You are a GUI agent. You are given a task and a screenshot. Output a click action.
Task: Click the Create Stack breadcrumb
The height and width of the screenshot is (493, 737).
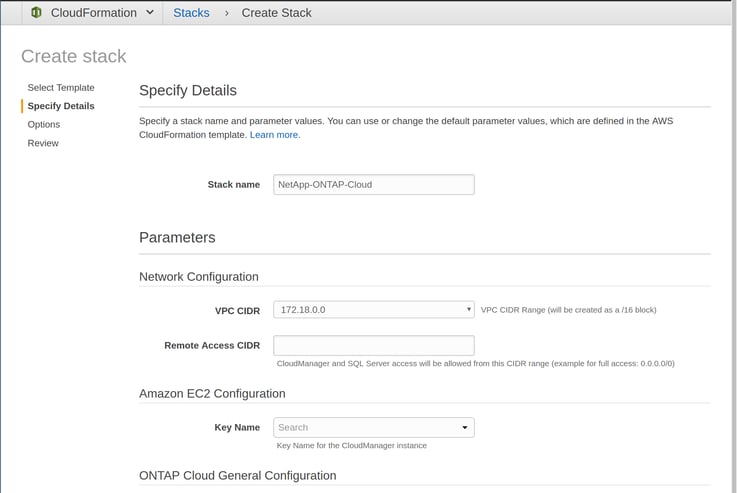coord(276,13)
